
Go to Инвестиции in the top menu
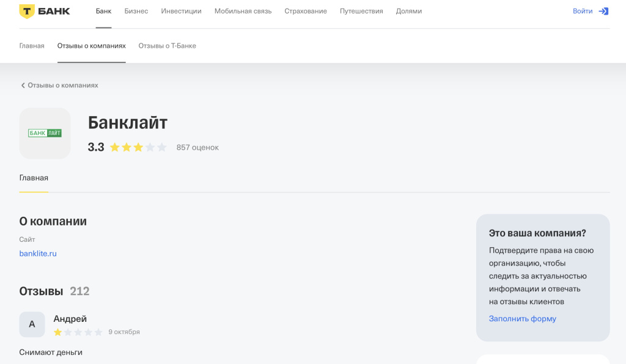pyautogui.click(x=181, y=11)
